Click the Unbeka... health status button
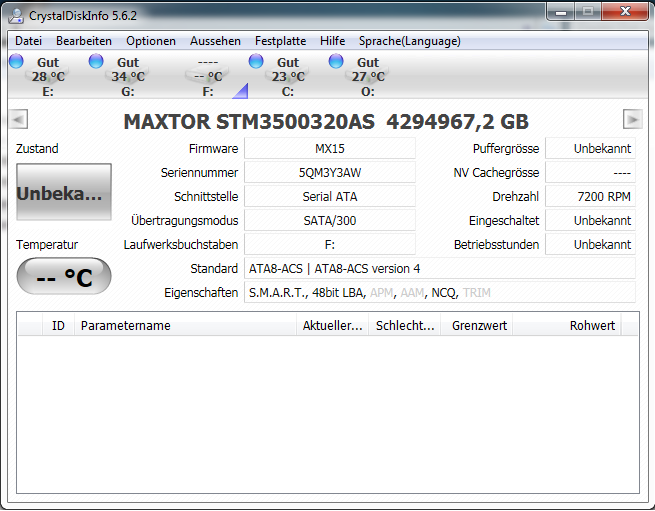655x511 pixels. [64, 192]
